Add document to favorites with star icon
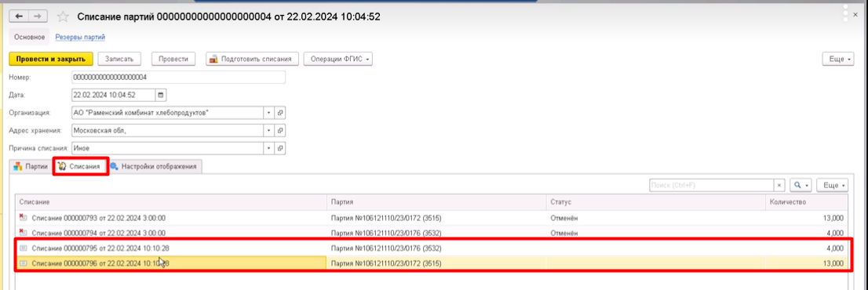 pyautogui.click(x=63, y=16)
